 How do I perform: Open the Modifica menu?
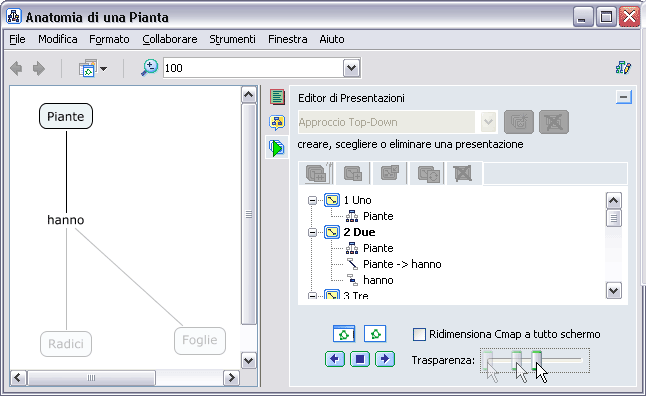(58, 39)
